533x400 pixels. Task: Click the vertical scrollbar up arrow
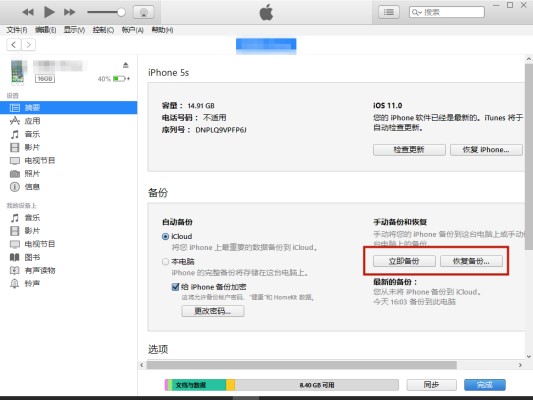tap(529, 59)
